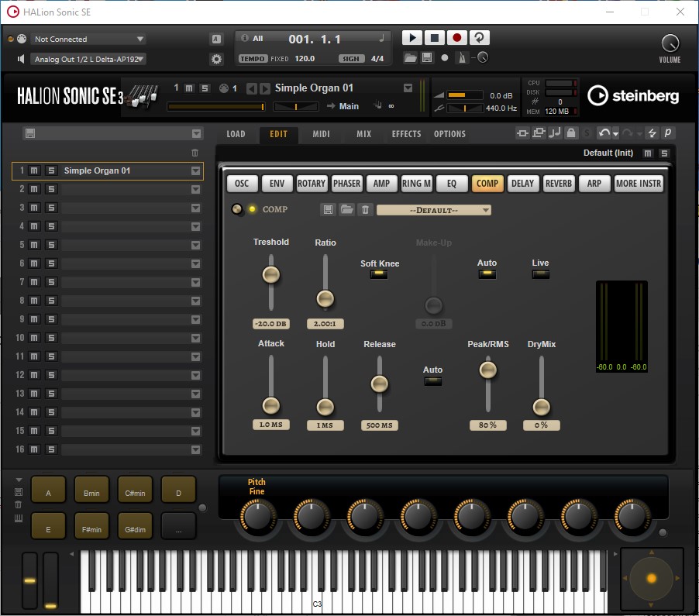Open slot 5 program load dropdown arrow

[196, 245]
